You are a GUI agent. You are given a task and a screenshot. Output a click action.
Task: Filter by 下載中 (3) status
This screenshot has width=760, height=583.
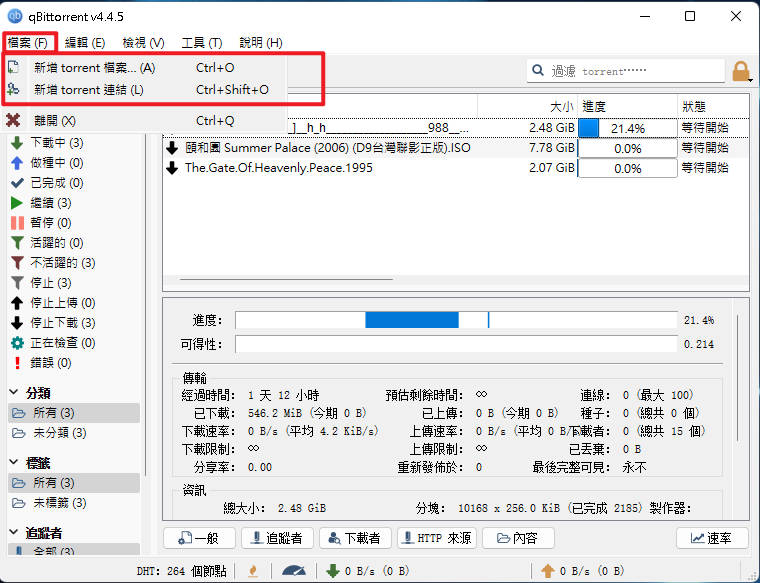pyautogui.click(x=57, y=142)
